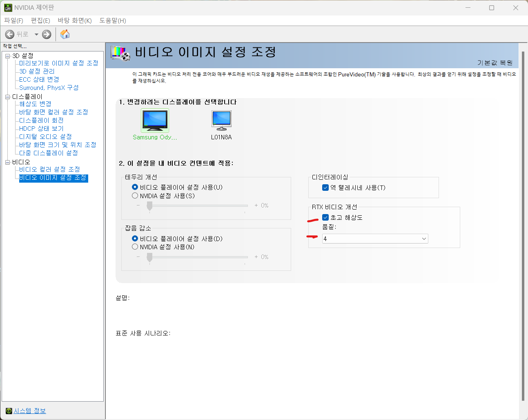Open 디스플레이 회전 page

(41, 120)
